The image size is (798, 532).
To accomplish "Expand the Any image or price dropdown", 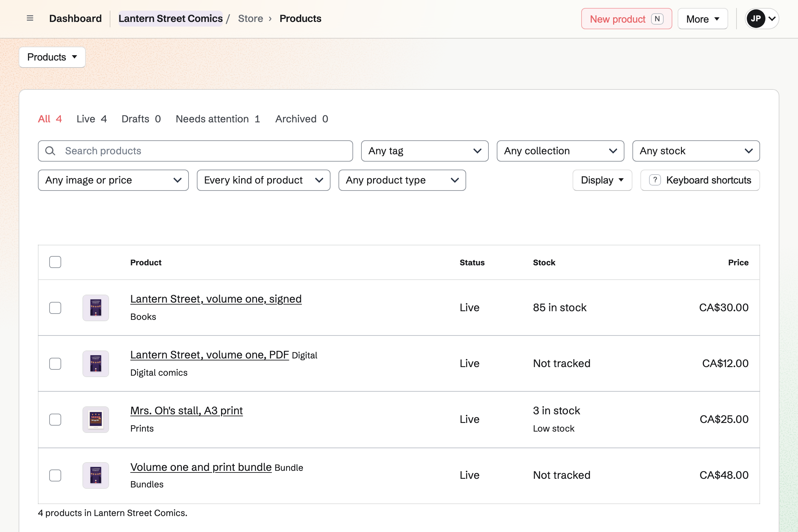I will coord(113,180).
